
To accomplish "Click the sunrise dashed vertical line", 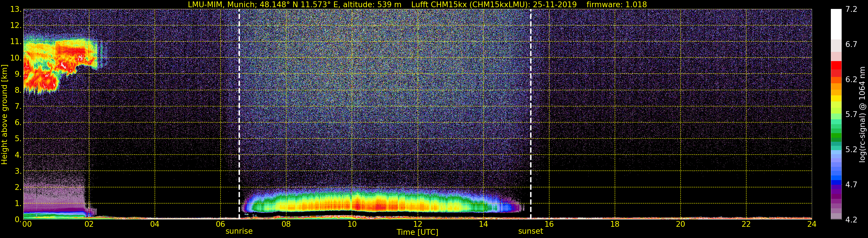I will click(239, 114).
